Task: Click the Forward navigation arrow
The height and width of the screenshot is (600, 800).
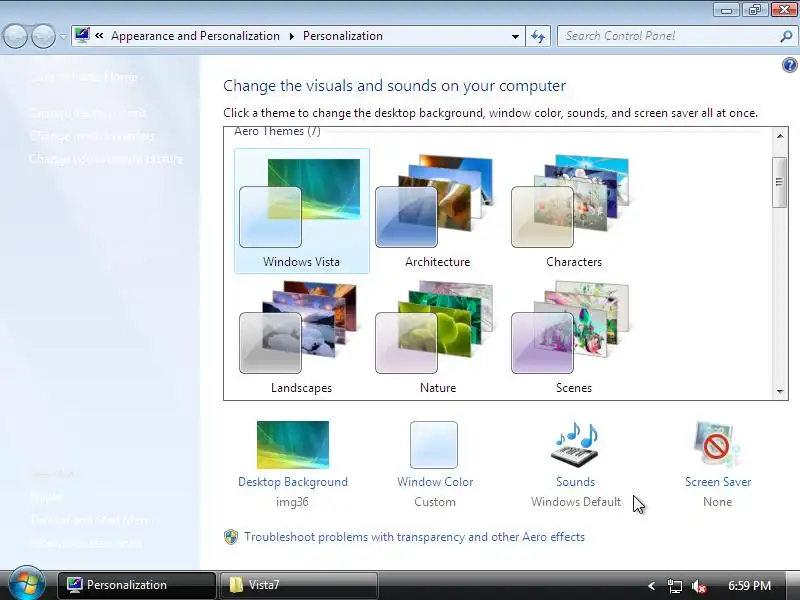Action: coord(43,37)
